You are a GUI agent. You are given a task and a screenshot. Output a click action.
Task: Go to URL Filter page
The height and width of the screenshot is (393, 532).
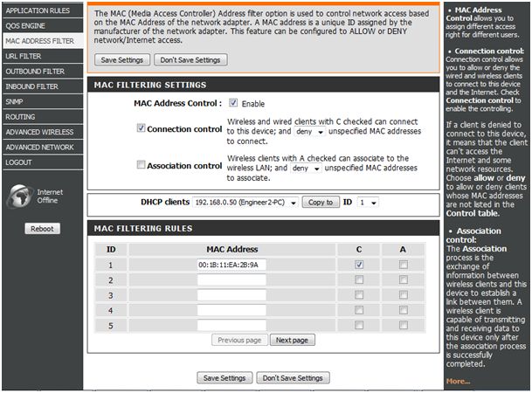coord(43,56)
